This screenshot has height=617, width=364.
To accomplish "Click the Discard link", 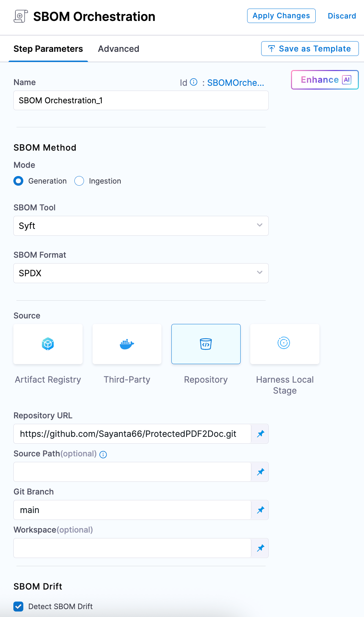I will pyautogui.click(x=342, y=16).
